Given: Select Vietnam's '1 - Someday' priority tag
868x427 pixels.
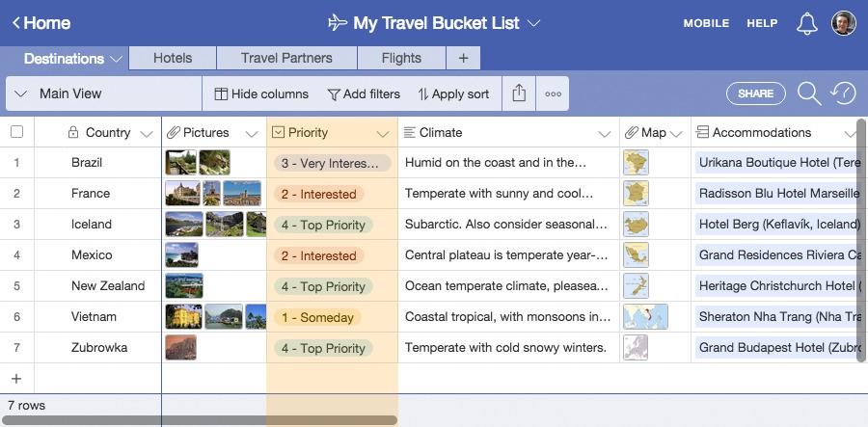Looking at the screenshot, I should click(x=317, y=317).
